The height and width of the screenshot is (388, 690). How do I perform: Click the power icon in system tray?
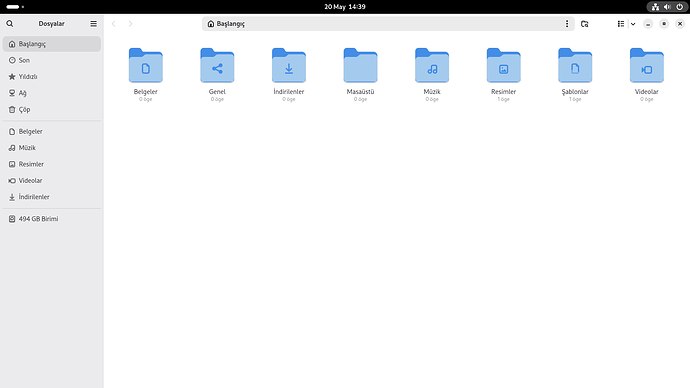click(x=679, y=7)
